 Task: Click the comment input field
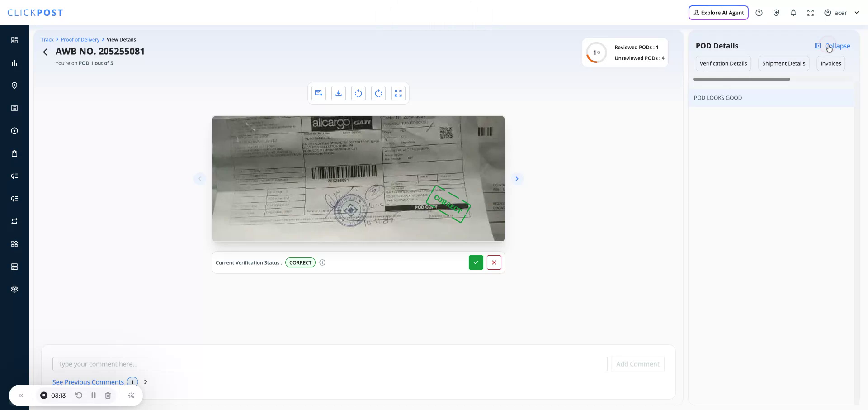329,363
